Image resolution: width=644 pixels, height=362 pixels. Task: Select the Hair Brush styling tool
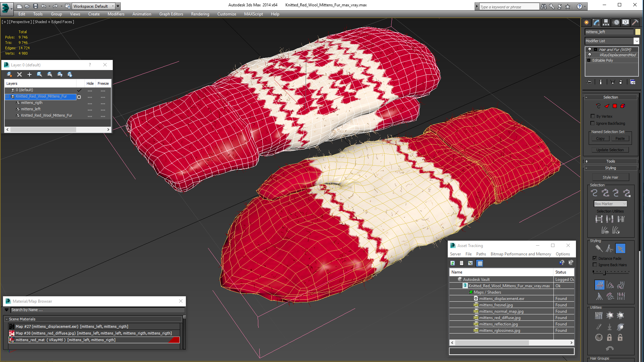(x=599, y=248)
